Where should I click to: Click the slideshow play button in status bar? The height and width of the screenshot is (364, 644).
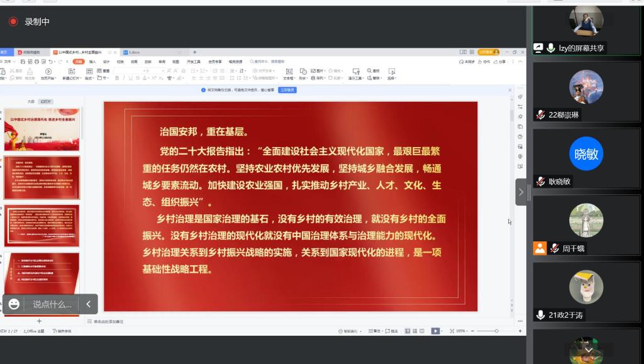tap(435, 331)
